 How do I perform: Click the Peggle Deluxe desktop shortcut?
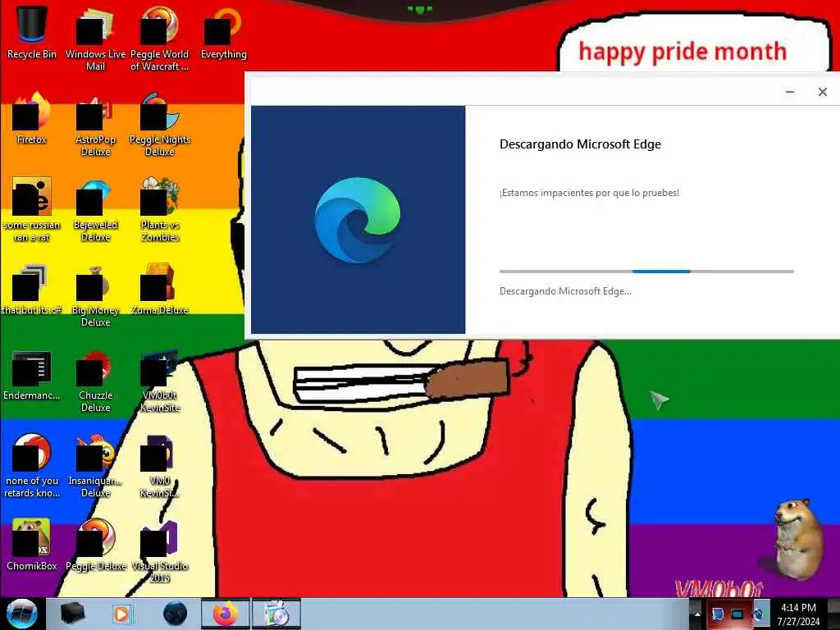(95, 545)
